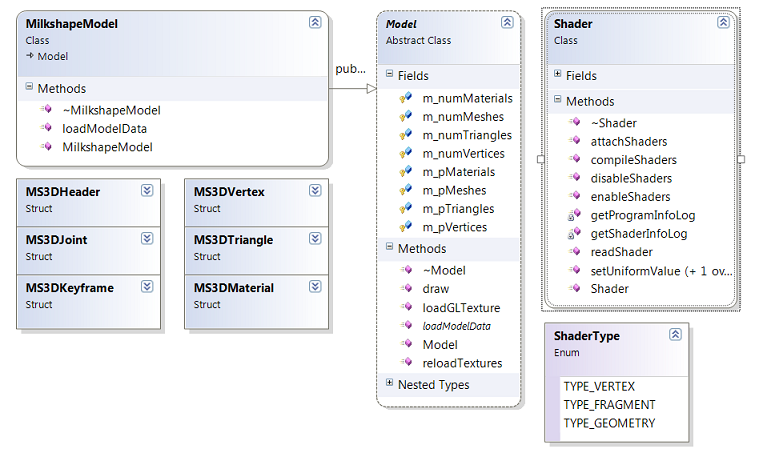The image size is (763, 457).
Task: Click field icon beside m_numTriangles
Action: point(406,134)
